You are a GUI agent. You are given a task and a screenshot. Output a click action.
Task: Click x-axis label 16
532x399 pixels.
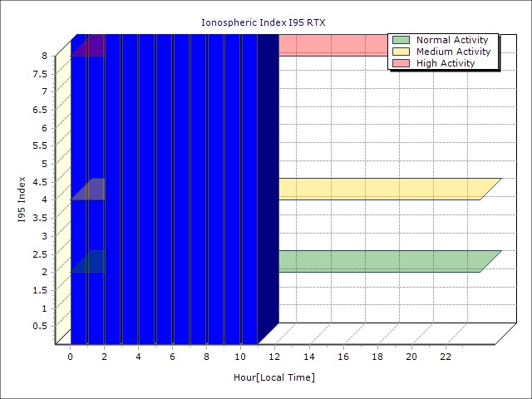[343, 357]
